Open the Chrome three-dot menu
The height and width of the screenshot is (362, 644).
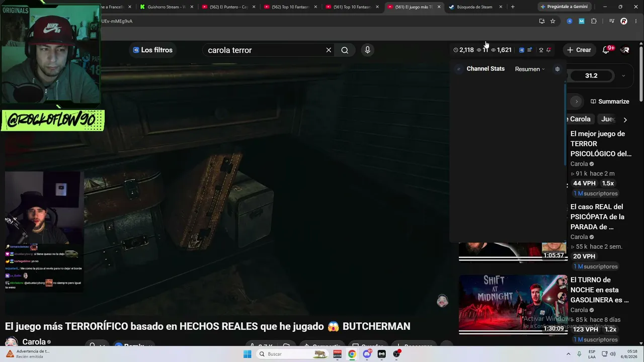click(x=636, y=21)
